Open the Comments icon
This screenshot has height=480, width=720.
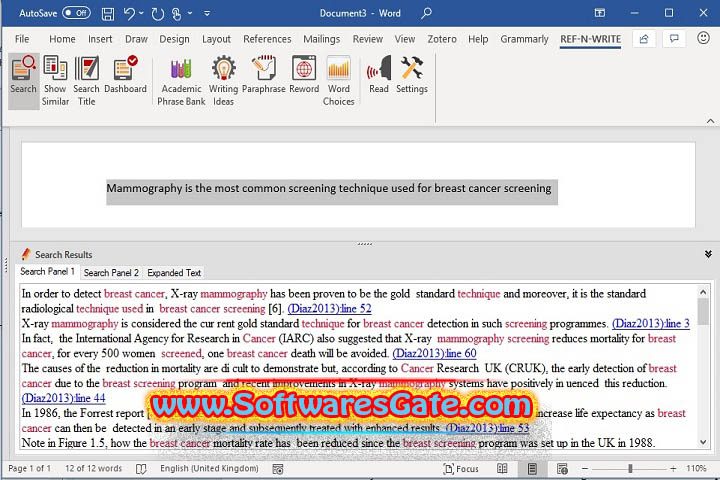(x=674, y=39)
